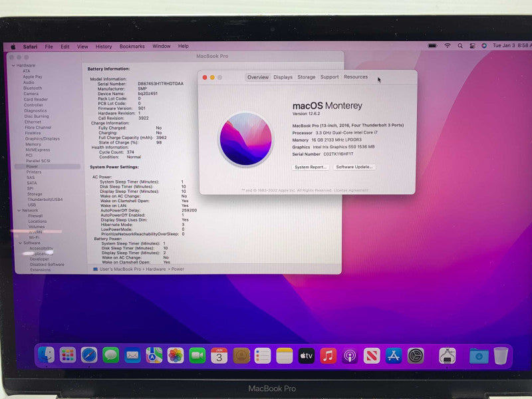
Task: Open Music app in the Dock
Action: 328,355
